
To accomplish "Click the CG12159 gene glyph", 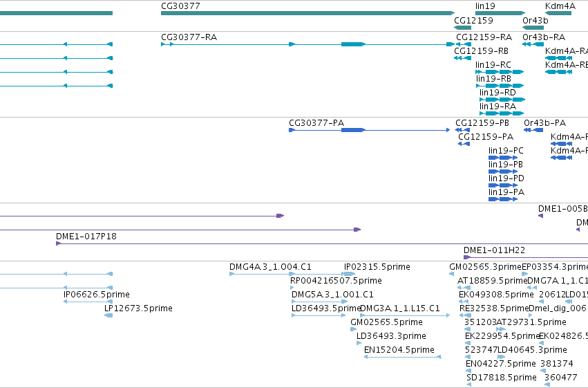I will 462,28.
